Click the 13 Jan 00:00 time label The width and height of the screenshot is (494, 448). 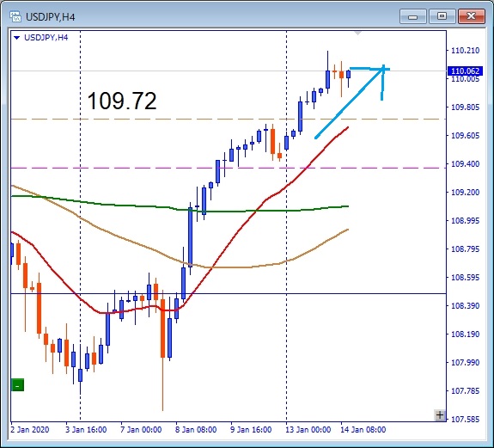tap(308, 430)
